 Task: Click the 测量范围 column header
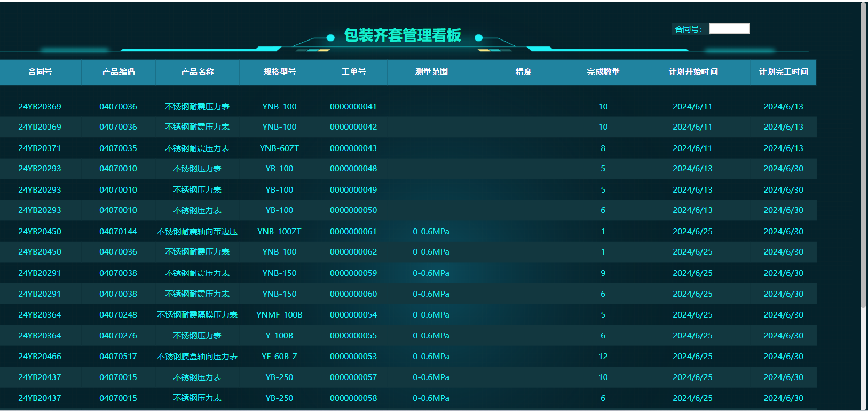431,72
